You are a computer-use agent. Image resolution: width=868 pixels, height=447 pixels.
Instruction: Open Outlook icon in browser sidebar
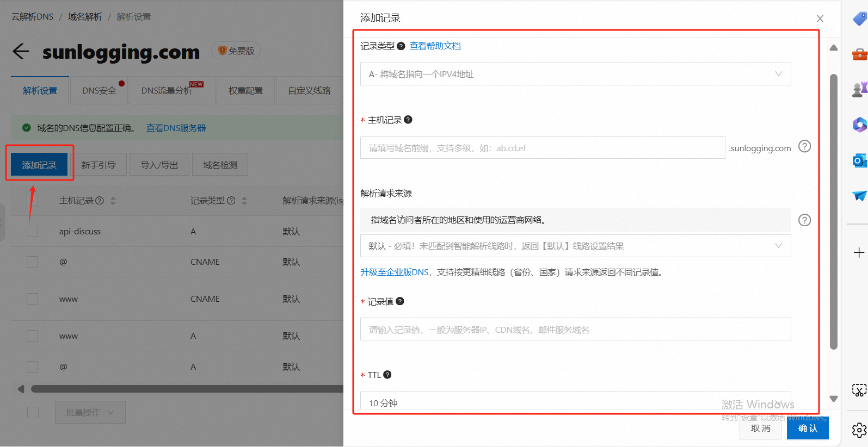pyautogui.click(x=859, y=160)
